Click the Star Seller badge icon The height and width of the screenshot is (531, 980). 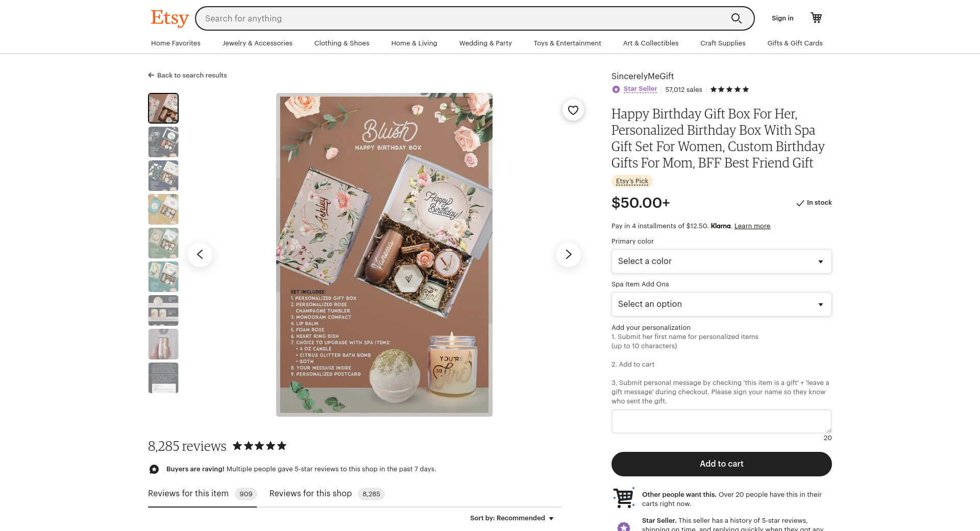616,89
